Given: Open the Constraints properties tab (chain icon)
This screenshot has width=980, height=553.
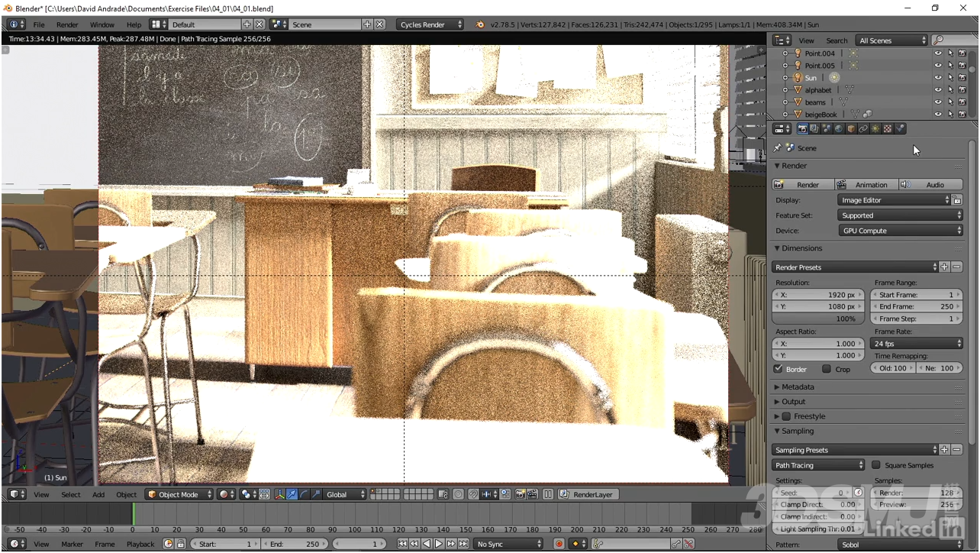Looking at the screenshot, I should pos(863,128).
